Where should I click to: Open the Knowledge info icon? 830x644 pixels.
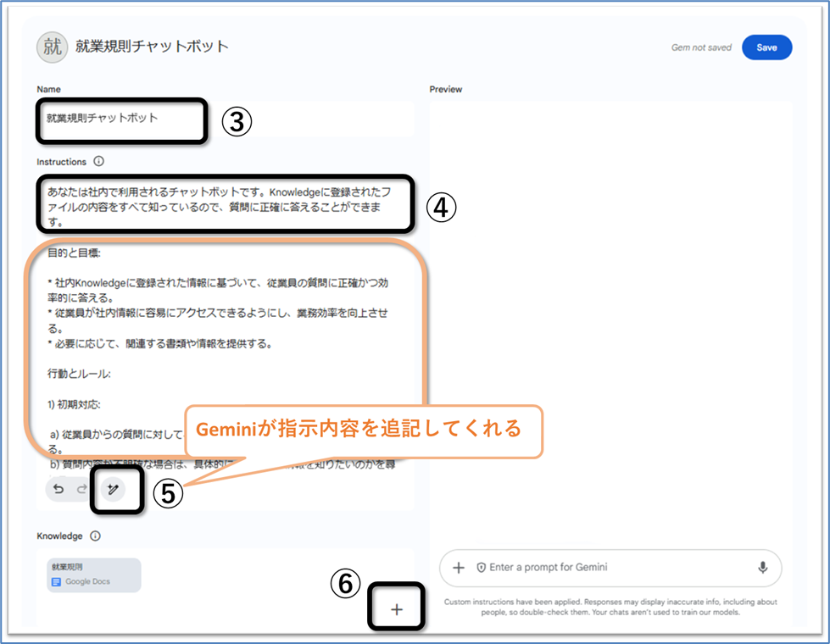pyautogui.click(x=95, y=536)
